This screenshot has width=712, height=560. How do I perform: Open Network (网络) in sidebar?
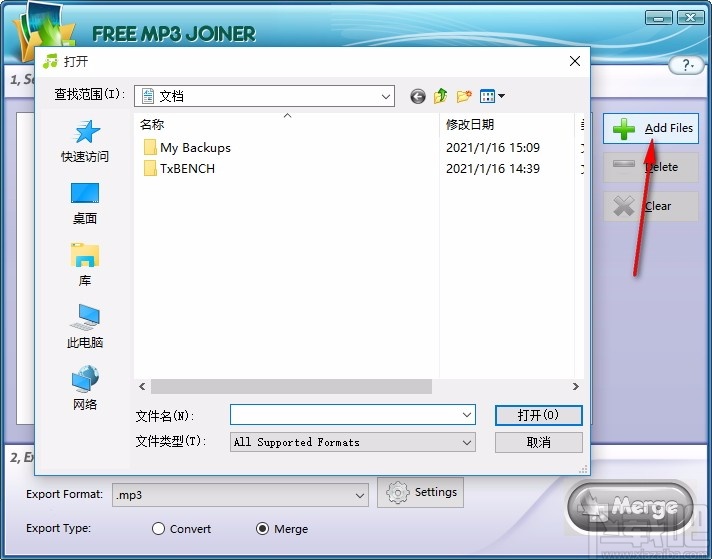point(85,389)
